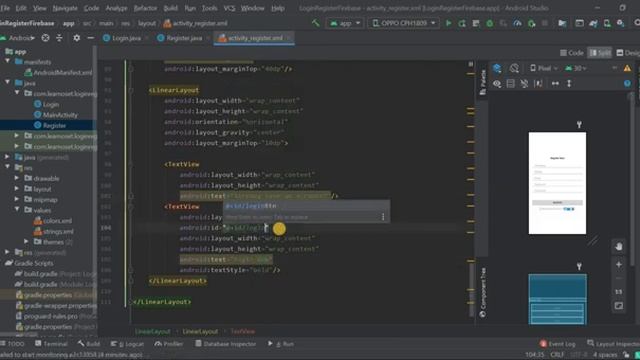Click the zoom to fit screen icon

[619, 306]
